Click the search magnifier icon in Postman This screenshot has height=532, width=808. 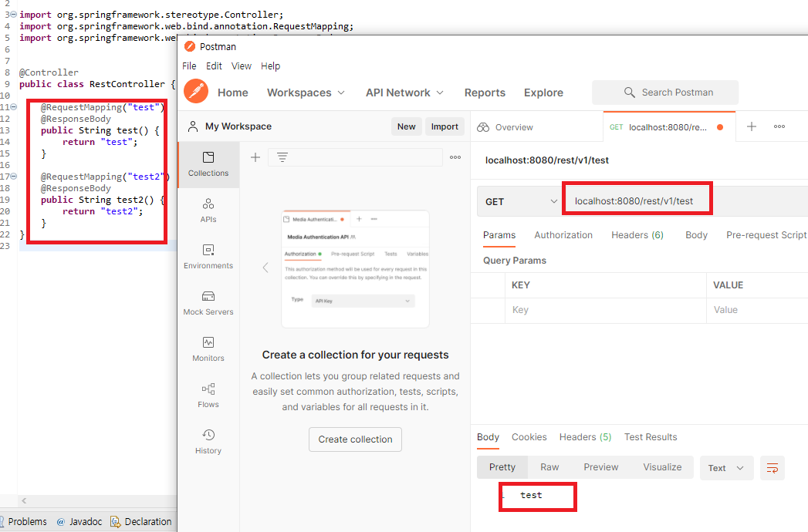629,93
